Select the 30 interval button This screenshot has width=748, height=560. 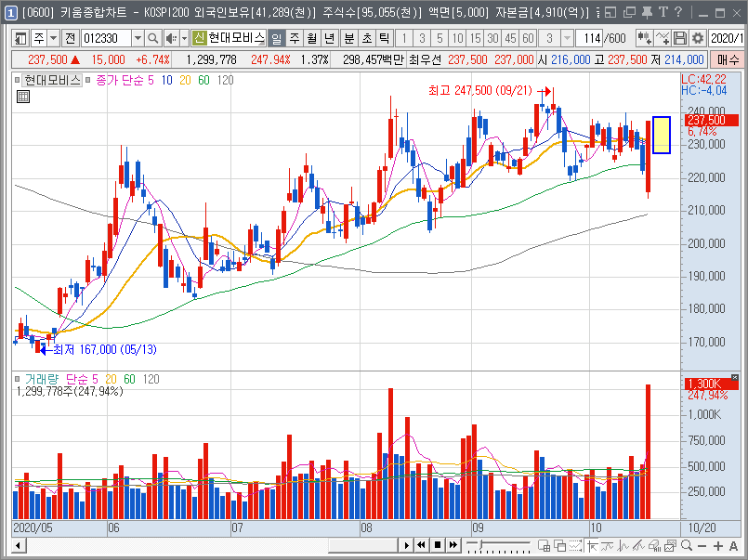tap(492, 38)
